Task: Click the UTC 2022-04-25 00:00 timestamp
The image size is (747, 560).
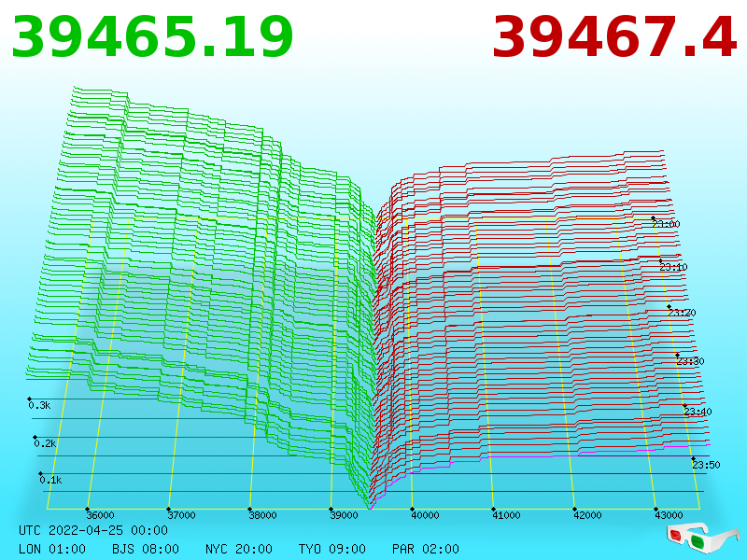Action: click(93, 530)
